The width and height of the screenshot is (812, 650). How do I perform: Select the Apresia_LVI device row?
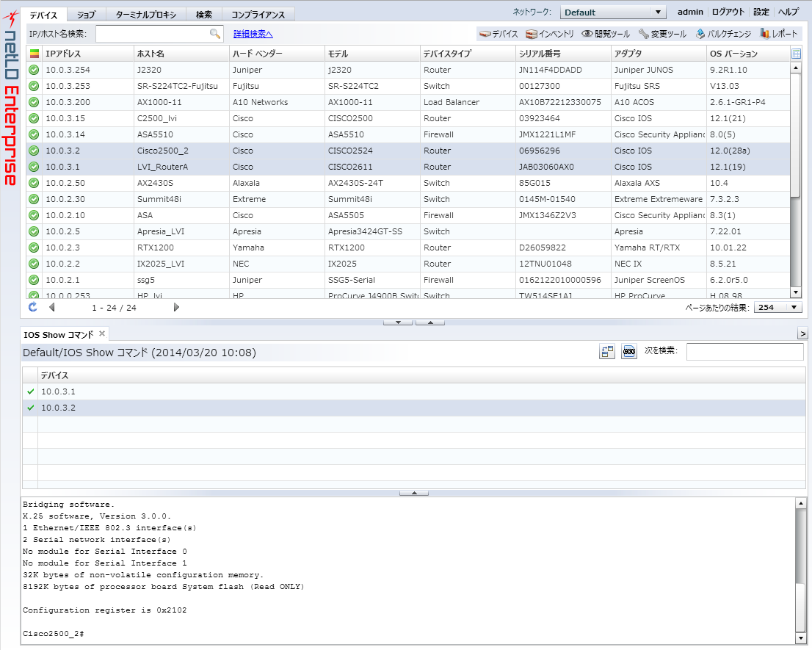point(408,231)
